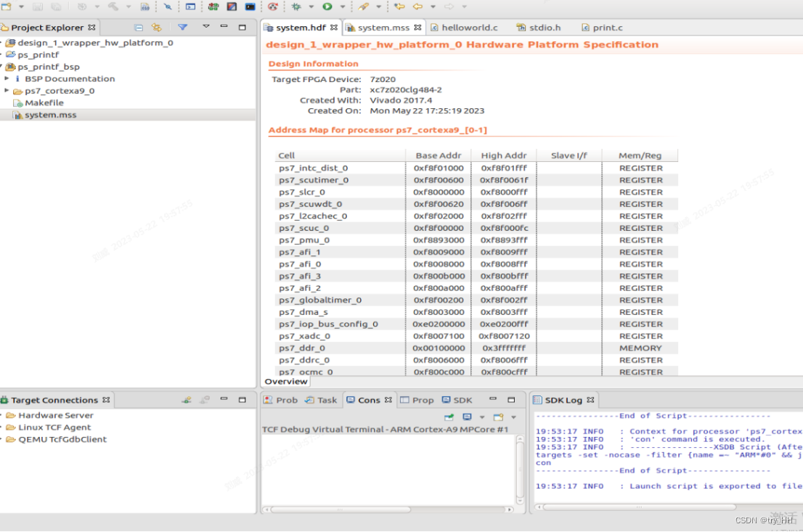803x532 pixels.
Task: Click the Overview tab below the address map
Action: coord(286,382)
